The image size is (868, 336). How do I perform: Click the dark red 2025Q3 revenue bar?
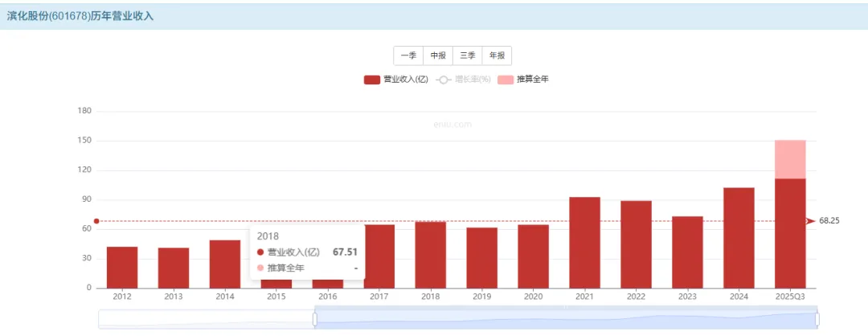point(790,234)
